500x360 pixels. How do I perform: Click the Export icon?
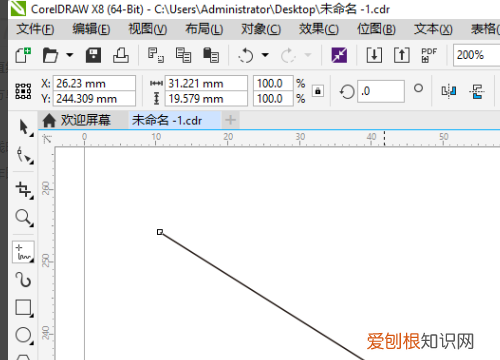pos(402,55)
